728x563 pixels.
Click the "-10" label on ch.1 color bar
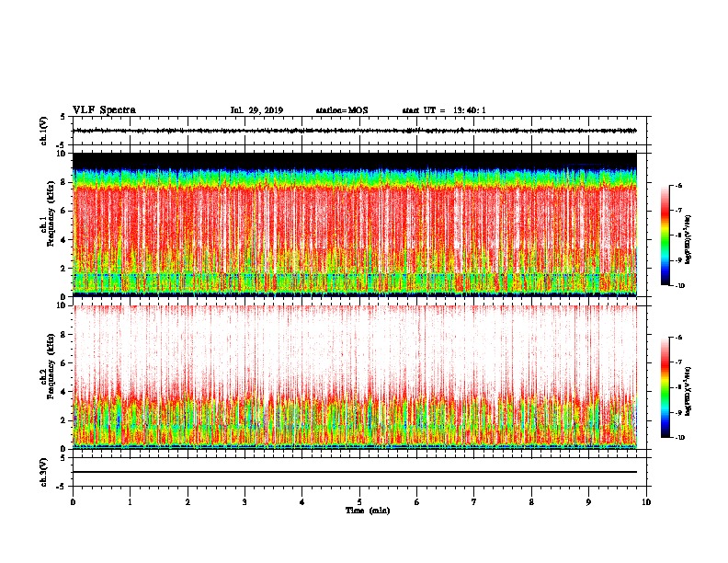[x=680, y=286]
